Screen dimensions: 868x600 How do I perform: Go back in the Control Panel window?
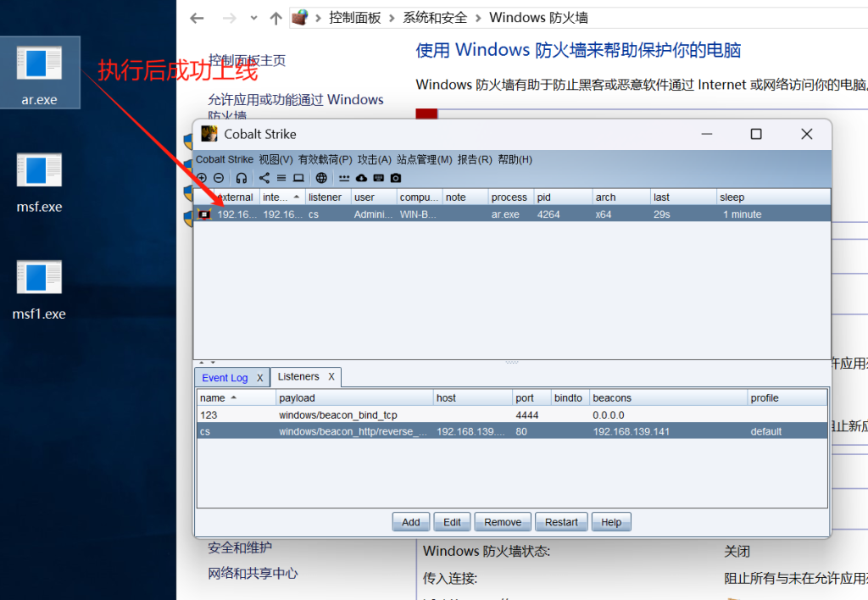point(197,19)
